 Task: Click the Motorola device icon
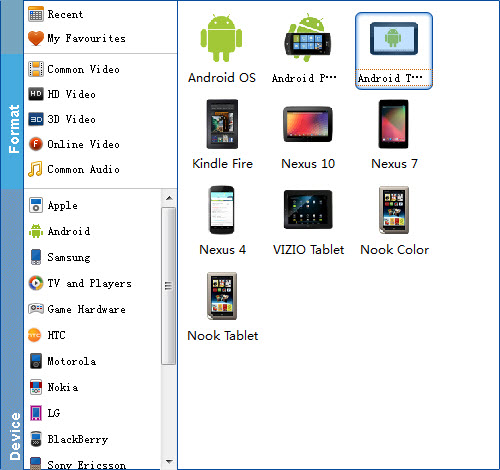(x=36, y=361)
